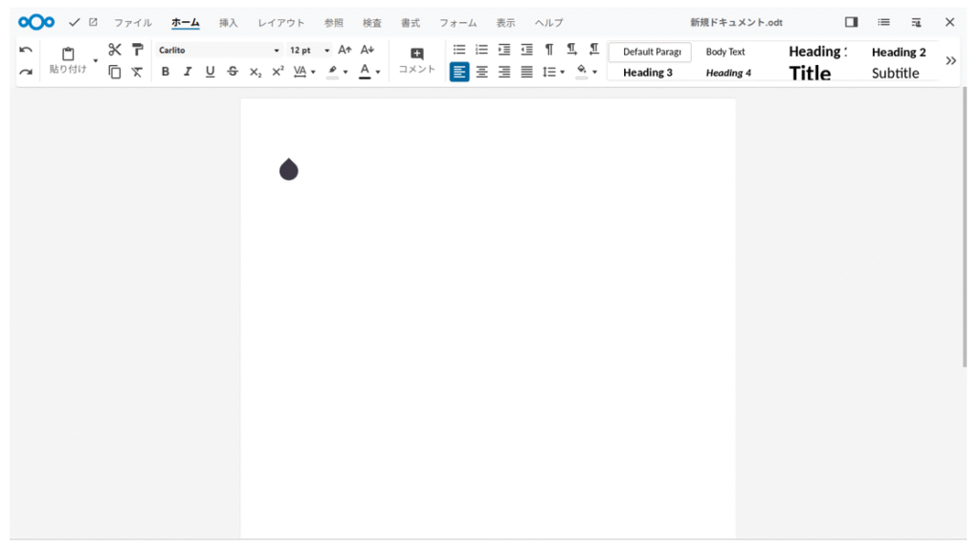The image size is (980, 550).
Task: Apply the Heading 2 style
Action: tap(899, 52)
